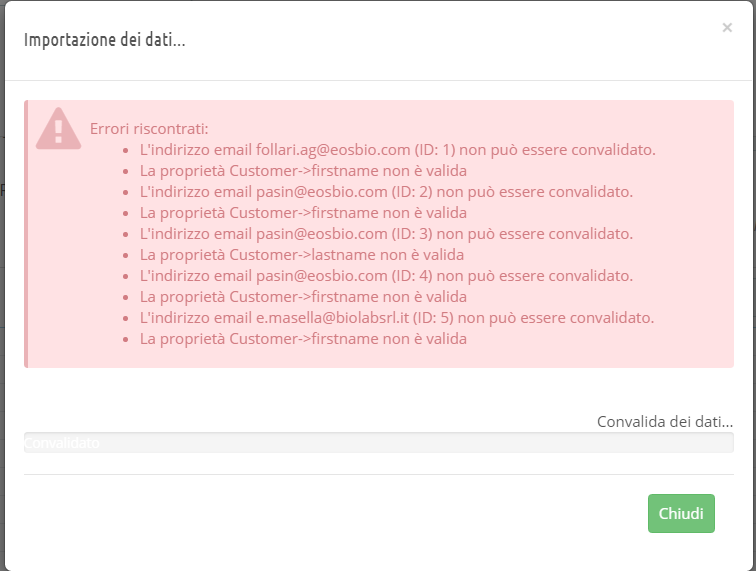Click the last Customer->firstname invalid message
The height and width of the screenshot is (571, 756).
tap(303, 338)
